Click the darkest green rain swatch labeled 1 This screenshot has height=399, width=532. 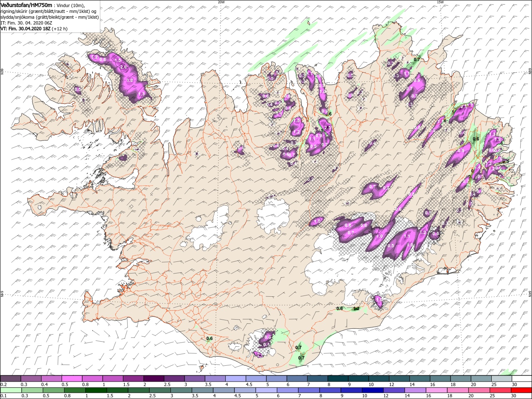pos(96,390)
